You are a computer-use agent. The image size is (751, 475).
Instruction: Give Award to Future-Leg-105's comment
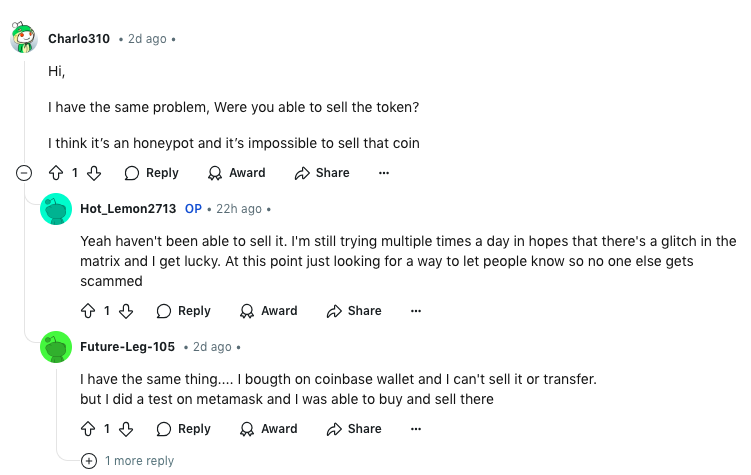coord(269,429)
